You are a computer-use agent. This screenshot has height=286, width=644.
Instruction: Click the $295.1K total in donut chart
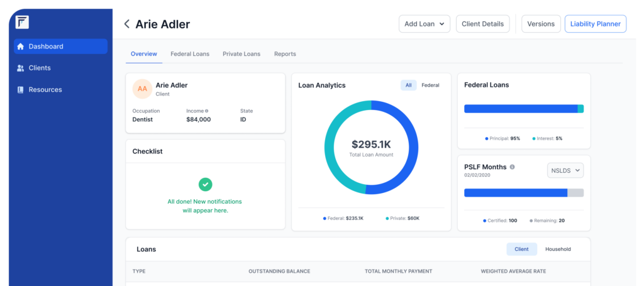coord(371,145)
